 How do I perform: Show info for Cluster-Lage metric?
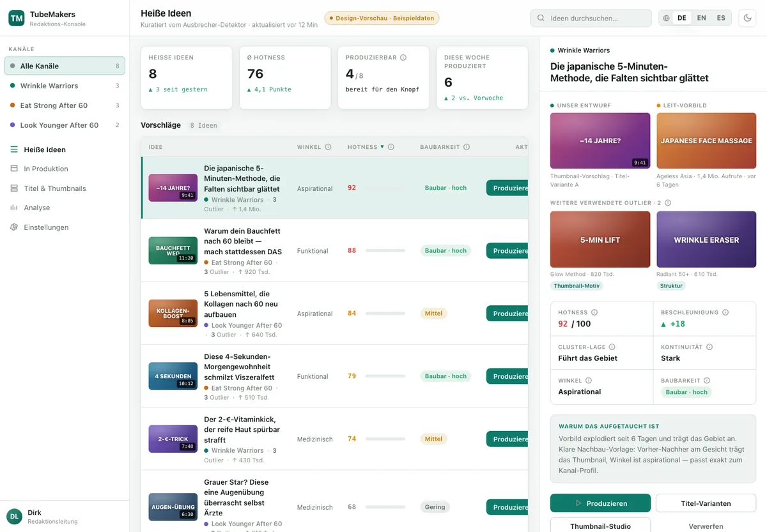point(612,347)
